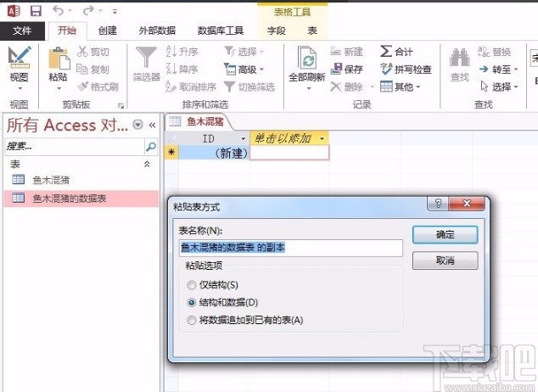
Task: Click the empty cell under 单击以添加
Action: 289,153
